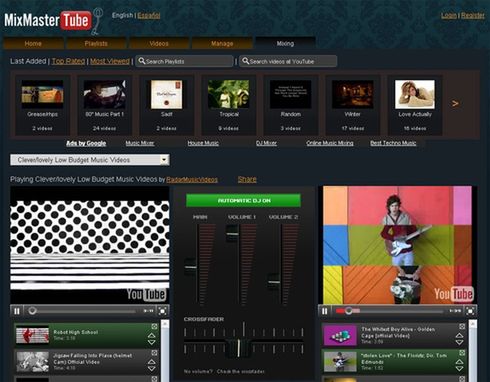Open DJ Mixer ad link
The width and height of the screenshot is (490, 382).
pos(266,143)
